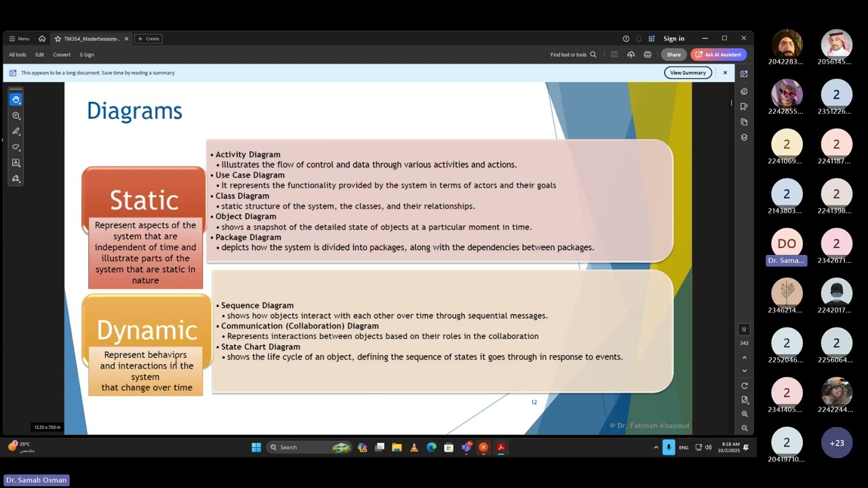Toggle the taskbar microphone mute indicator
The height and width of the screenshot is (488, 868).
click(669, 447)
